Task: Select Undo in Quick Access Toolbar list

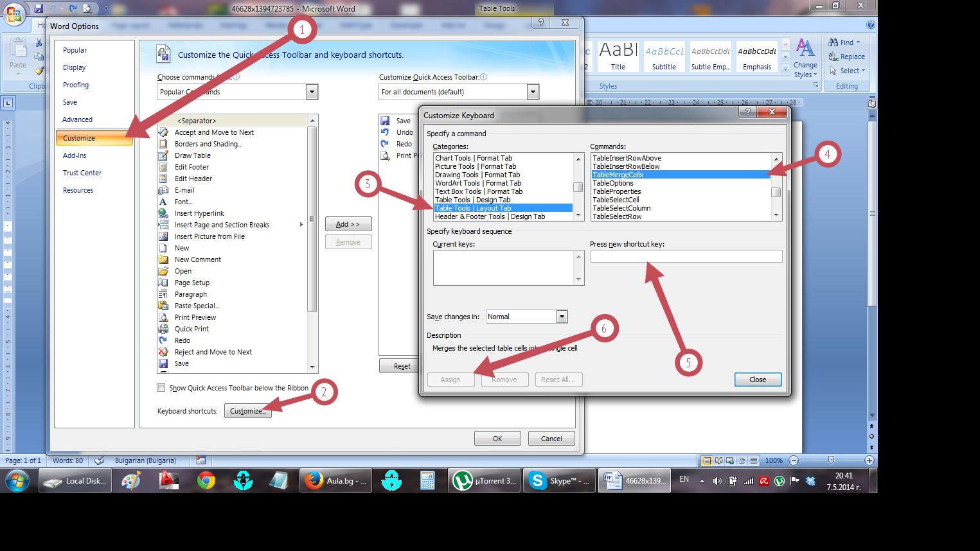Action: coord(404,132)
